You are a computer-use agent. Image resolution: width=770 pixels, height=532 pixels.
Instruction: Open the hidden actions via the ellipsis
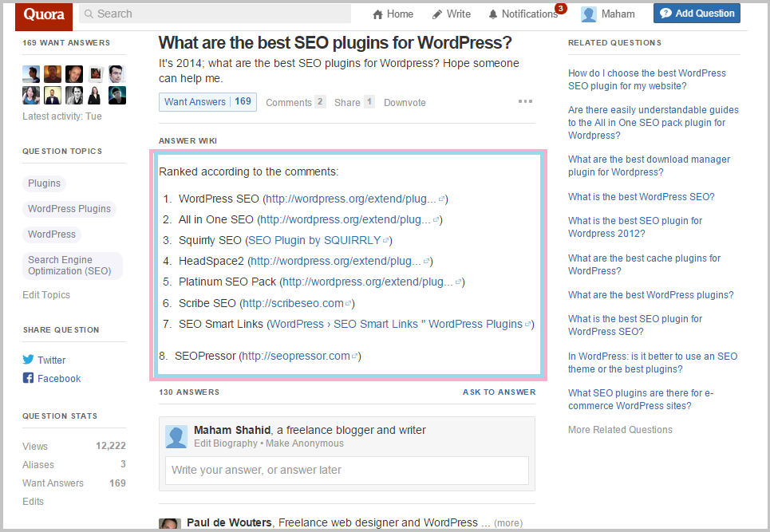tap(525, 100)
